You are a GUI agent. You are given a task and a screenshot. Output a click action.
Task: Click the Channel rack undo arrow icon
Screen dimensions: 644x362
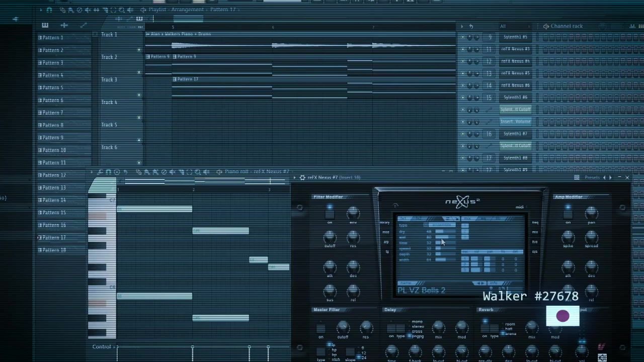471,26
